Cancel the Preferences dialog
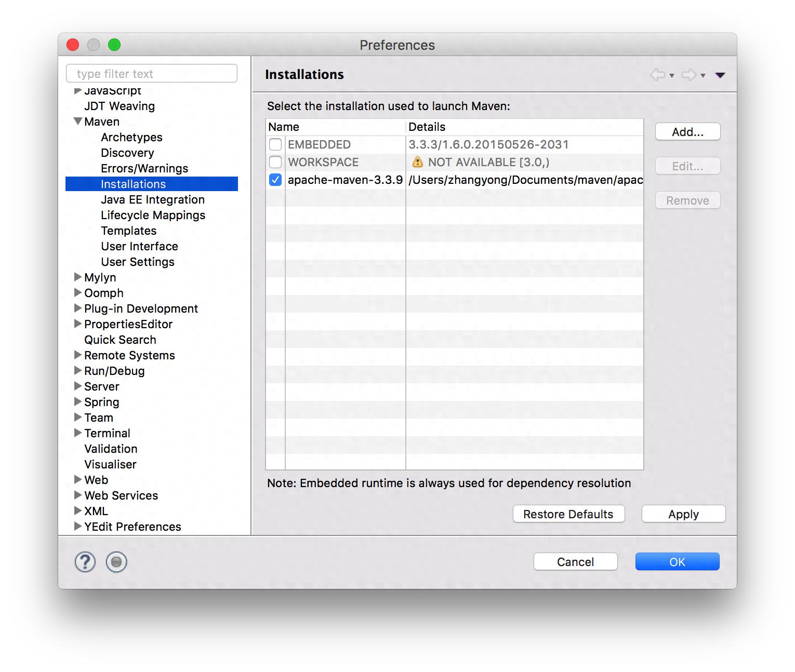This screenshot has height=672, width=795. click(x=575, y=562)
